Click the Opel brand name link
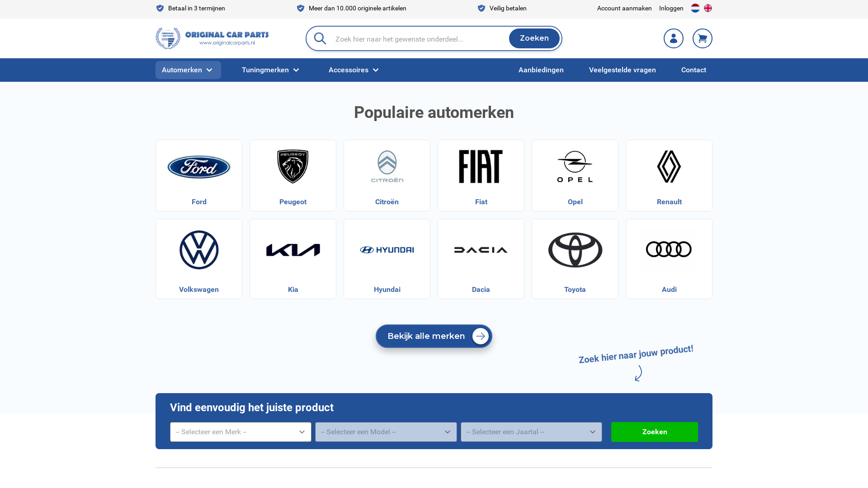 [x=575, y=202]
